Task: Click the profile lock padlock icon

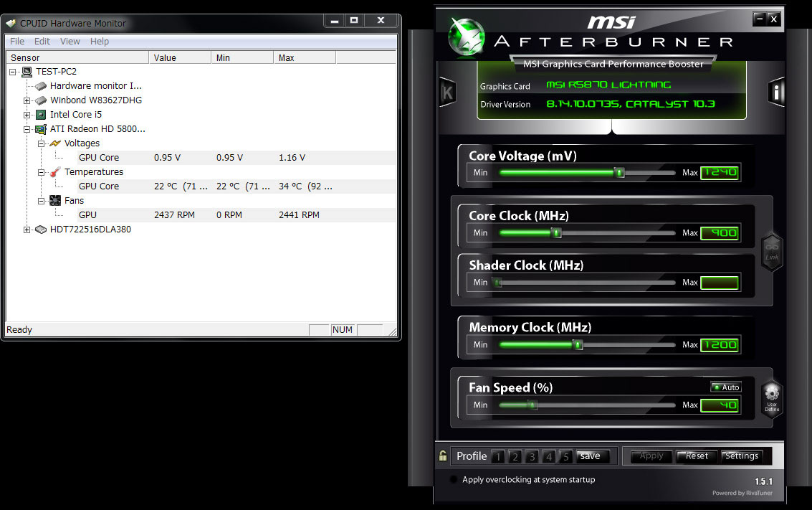Action: [x=443, y=455]
